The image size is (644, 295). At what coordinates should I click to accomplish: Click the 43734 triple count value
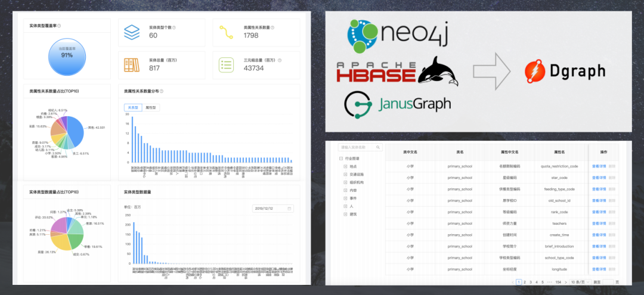(253, 68)
